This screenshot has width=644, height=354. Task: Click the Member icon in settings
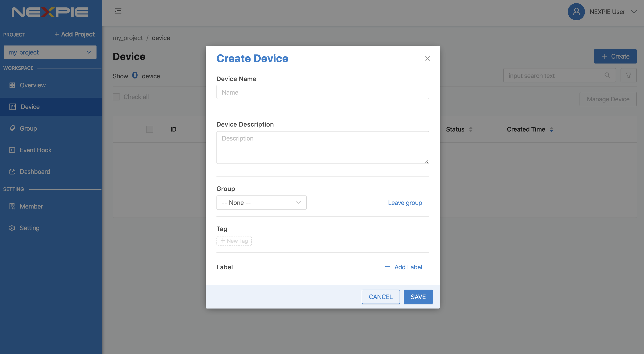(x=12, y=205)
